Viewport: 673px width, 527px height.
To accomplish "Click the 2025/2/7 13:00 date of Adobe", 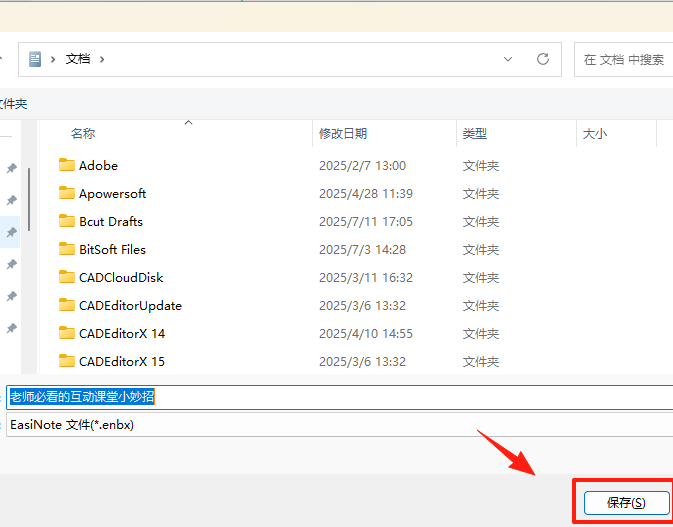I will tap(362, 166).
